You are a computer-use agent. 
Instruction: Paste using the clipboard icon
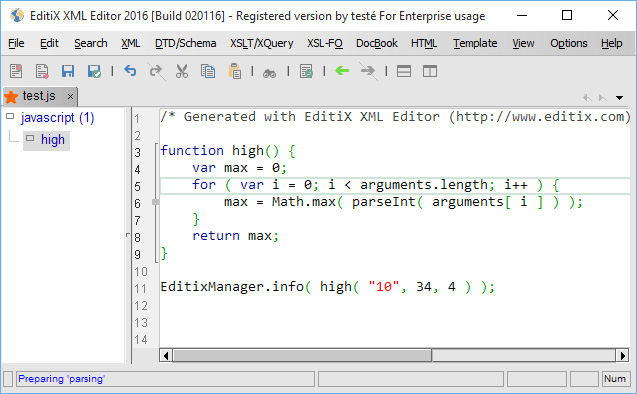234,71
